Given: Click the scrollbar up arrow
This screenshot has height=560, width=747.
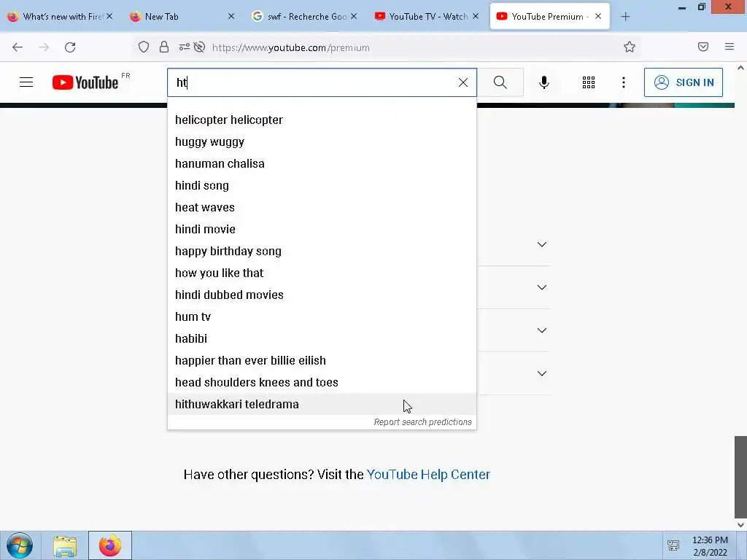Looking at the screenshot, I should pos(741,68).
